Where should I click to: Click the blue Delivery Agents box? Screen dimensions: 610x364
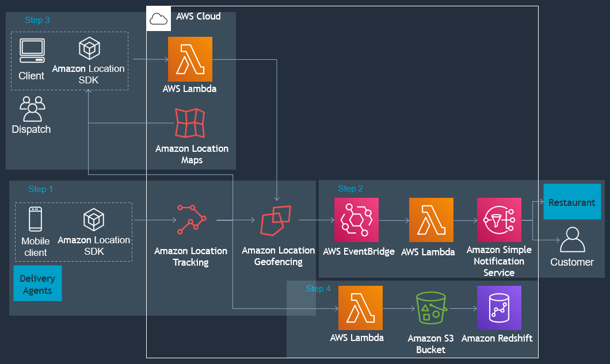pyautogui.click(x=37, y=284)
